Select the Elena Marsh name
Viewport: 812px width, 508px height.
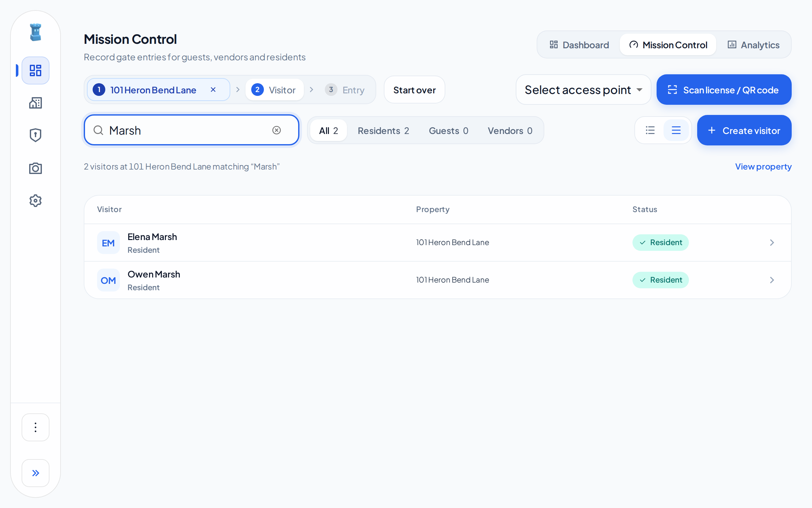point(152,237)
